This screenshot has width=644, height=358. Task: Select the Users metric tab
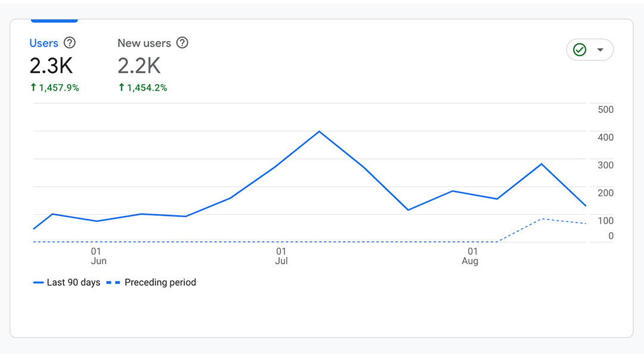point(44,44)
